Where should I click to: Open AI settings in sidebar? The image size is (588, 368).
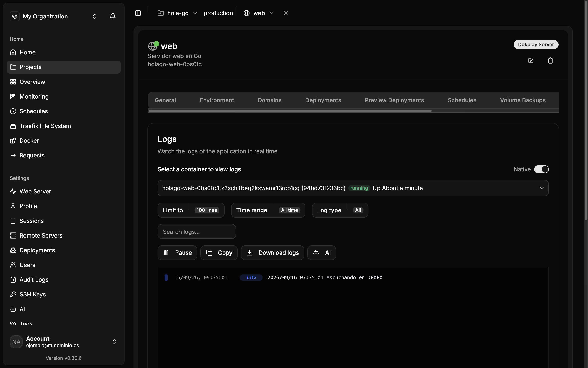click(63, 309)
